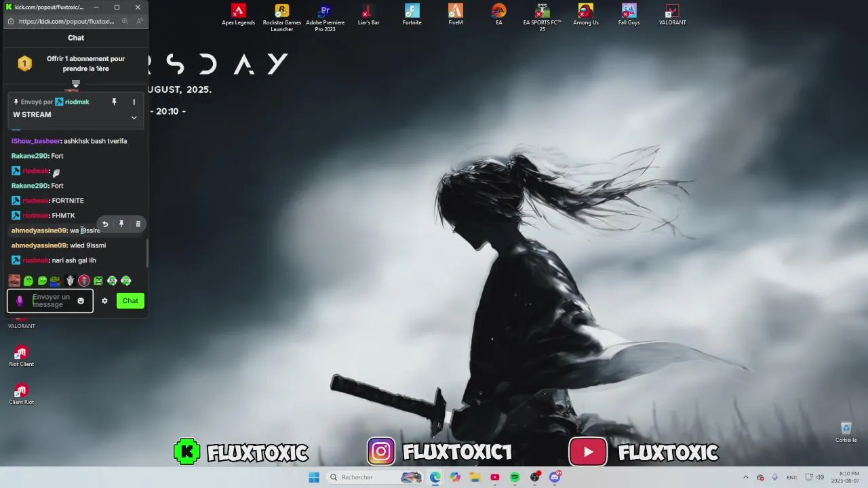Click the 'ashkhsk bash tverifa' message text

pos(96,141)
